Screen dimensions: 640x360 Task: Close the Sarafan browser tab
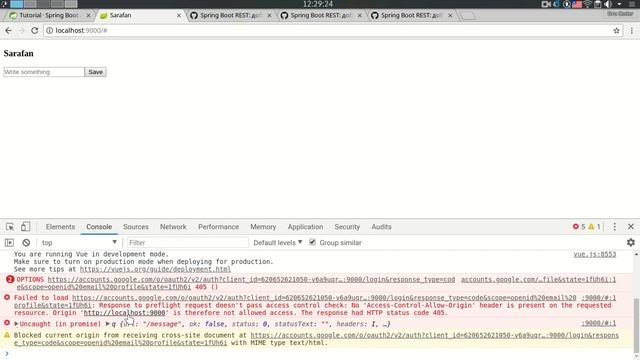(x=178, y=16)
